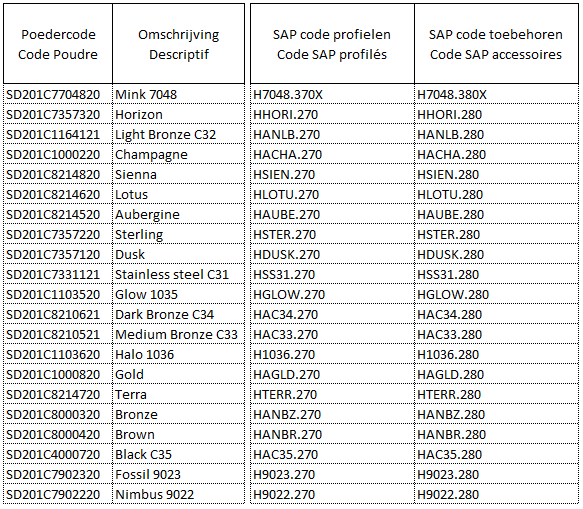The width and height of the screenshot is (583, 509).
Task: Select the Nimbus 9022 description cell
Action: (x=178, y=494)
